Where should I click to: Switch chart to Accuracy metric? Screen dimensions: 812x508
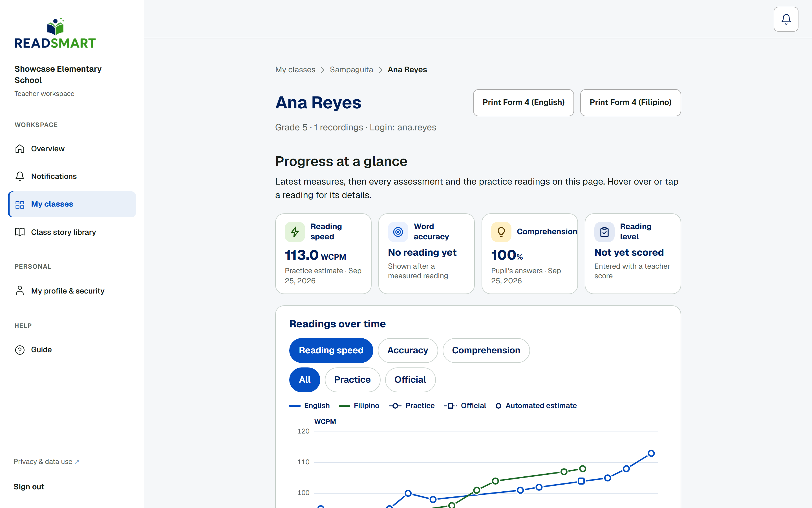(408, 350)
